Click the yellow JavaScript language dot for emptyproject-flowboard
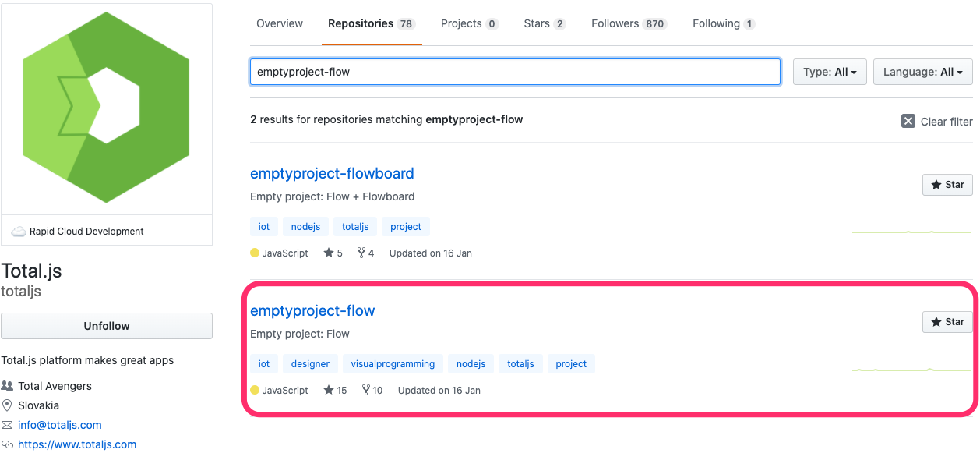 (x=255, y=253)
